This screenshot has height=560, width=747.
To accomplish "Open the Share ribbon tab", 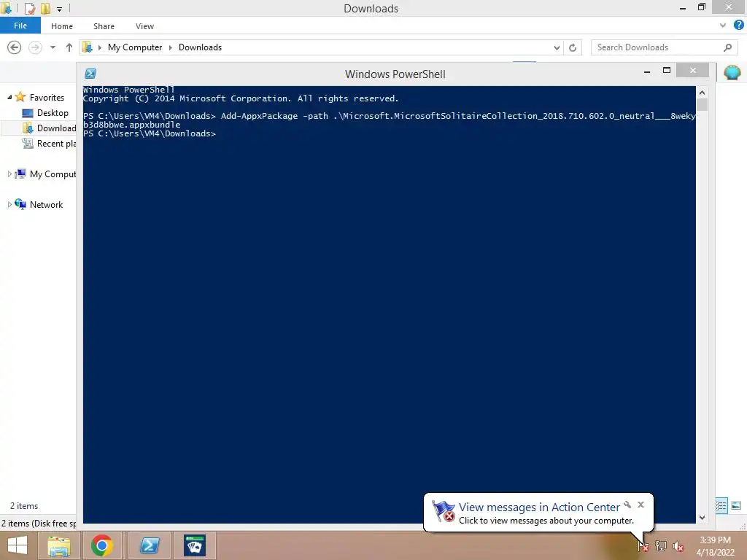I will click(104, 26).
